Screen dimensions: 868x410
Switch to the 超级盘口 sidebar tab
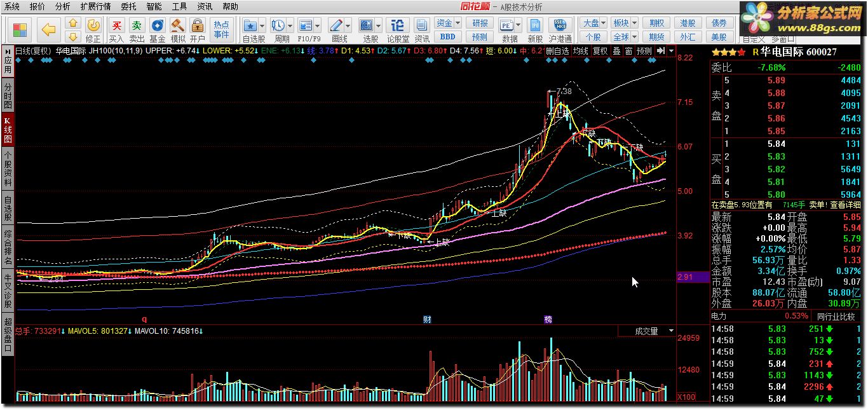tap(8, 334)
